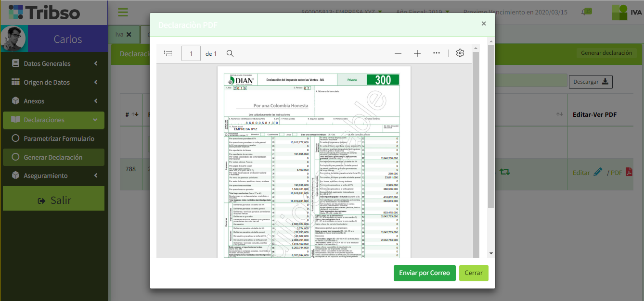Open the PDF viewer settings gear
Screen dimensions: 644x301
tap(460, 53)
